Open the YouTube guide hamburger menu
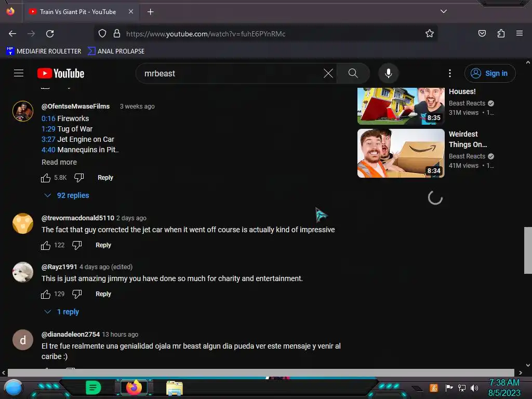This screenshot has width=532, height=399. tap(19, 73)
